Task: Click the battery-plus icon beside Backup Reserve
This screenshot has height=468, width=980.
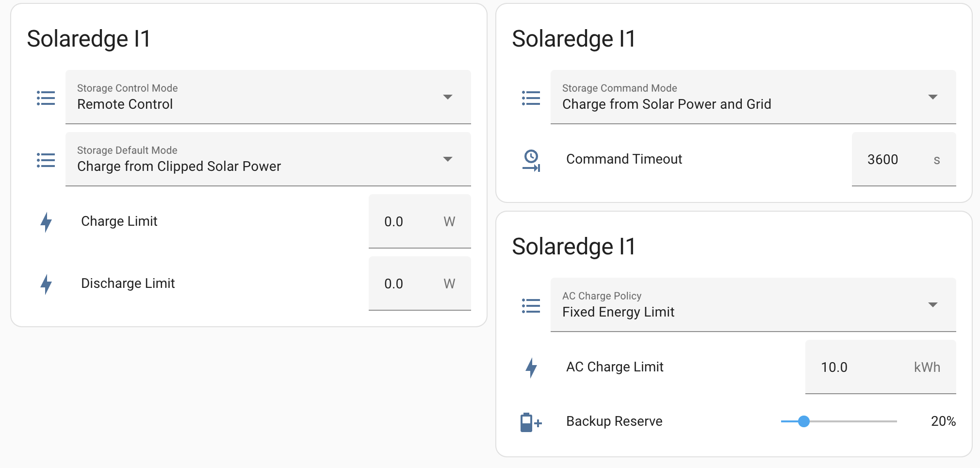Action: click(x=530, y=422)
